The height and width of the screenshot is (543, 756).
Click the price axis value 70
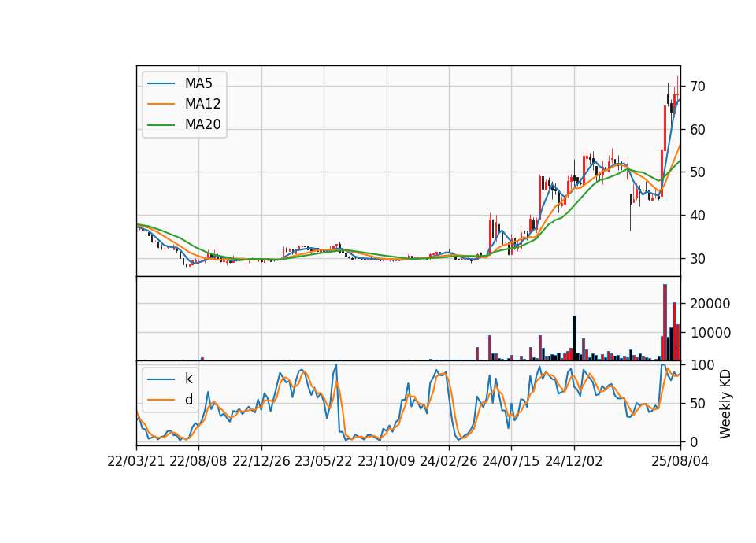tap(697, 87)
